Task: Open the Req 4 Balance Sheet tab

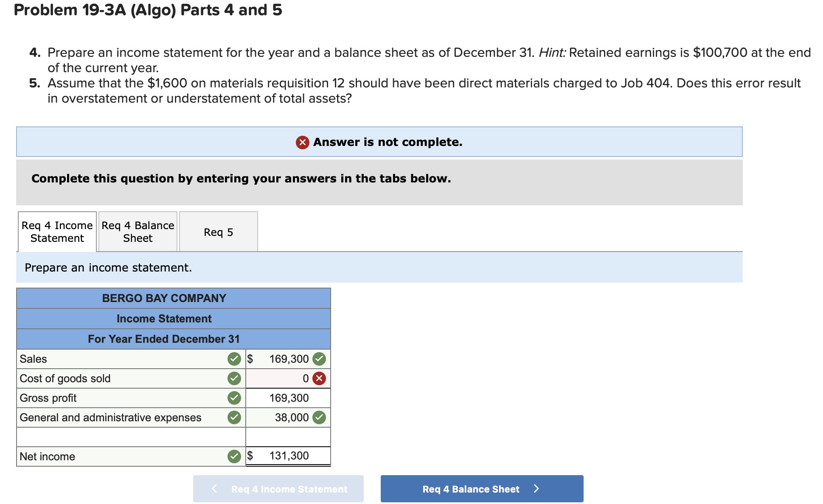Action: tap(137, 232)
